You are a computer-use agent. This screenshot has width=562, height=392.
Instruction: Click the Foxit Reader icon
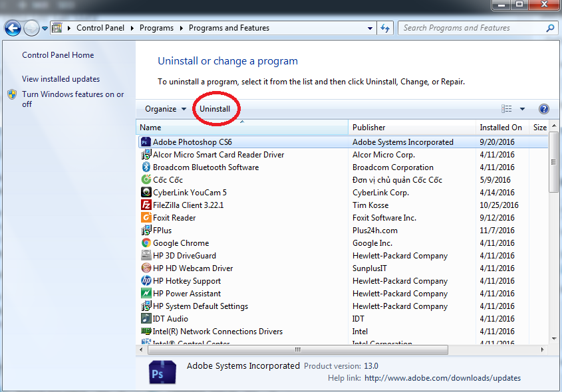coord(146,218)
